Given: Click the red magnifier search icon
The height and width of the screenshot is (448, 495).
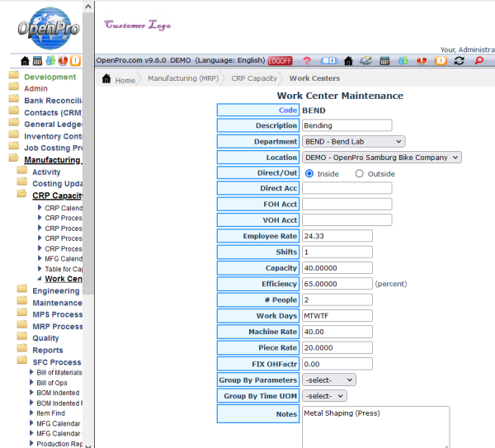Looking at the screenshot, I should click(478, 61).
